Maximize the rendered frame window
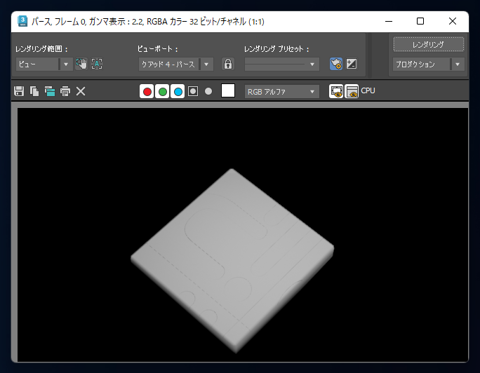Image resolution: width=480 pixels, height=373 pixels. point(420,21)
